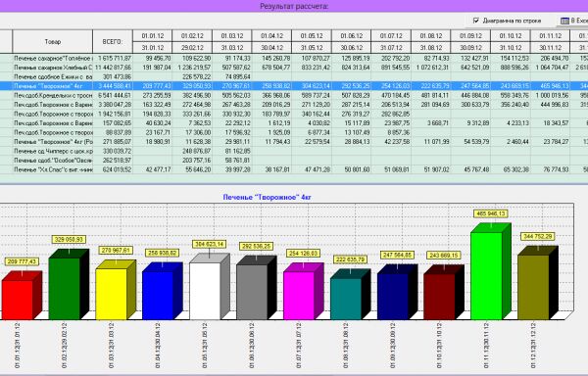Screen dimensions: 588x376
Task: Click highlighted table row Печенье "Творожное" 4кг
Action: pyautogui.click(x=294, y=86)
